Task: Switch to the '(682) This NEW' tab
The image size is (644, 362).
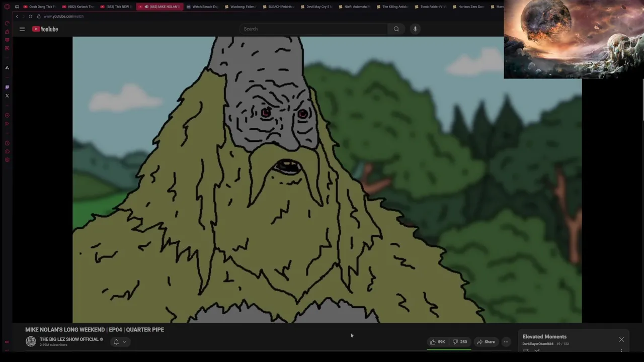Action: point(116,7)
